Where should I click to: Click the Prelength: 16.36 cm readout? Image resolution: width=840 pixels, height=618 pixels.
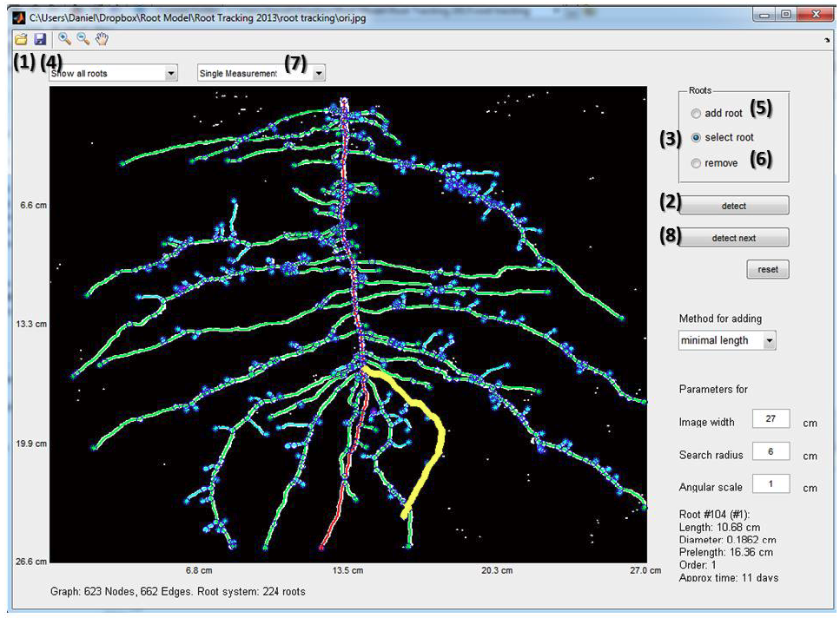click(726, 552)
